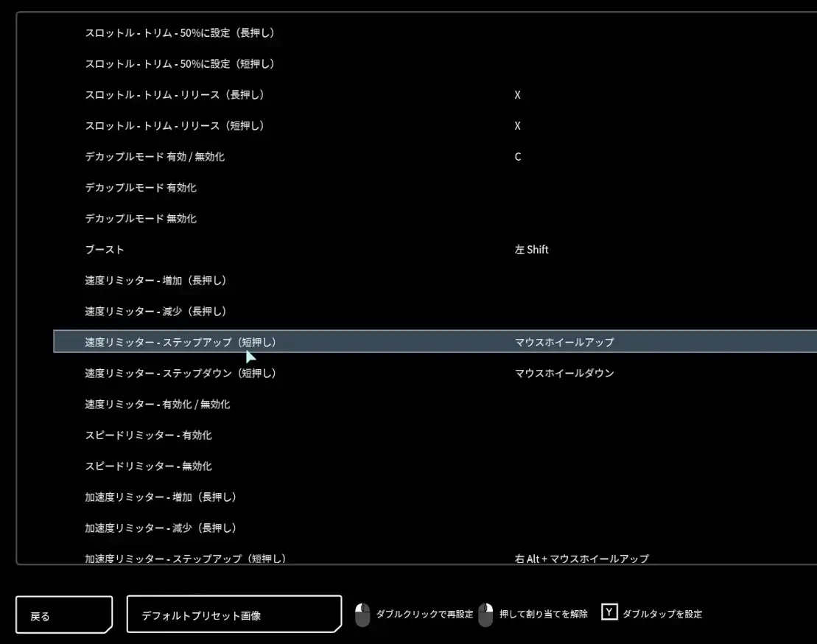Click the マウスホイールアップ binding value
This screenshot has height=644, width=817.
click(564, 343)
